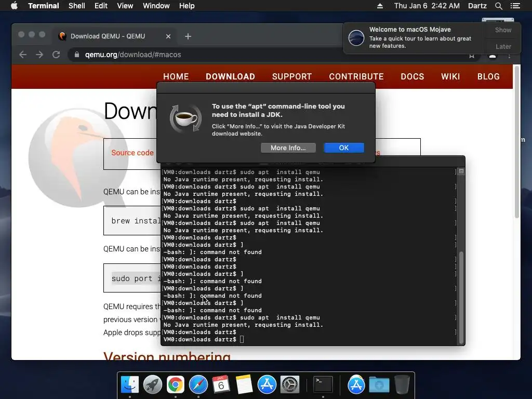Close the Download QEMU tab
Image resolution: width=532 pixels, height=399 pixels.
tap(168, 36)
